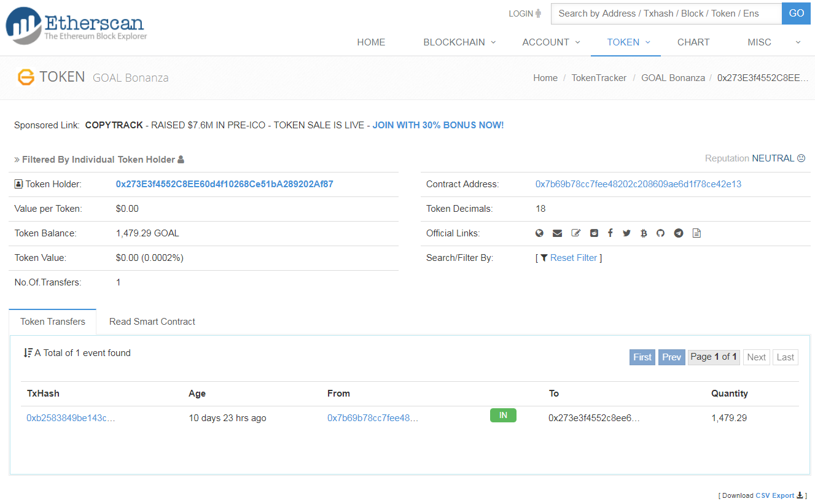Switch to the Read Smart Contract tab
The image size is (815, 504).
152,322
